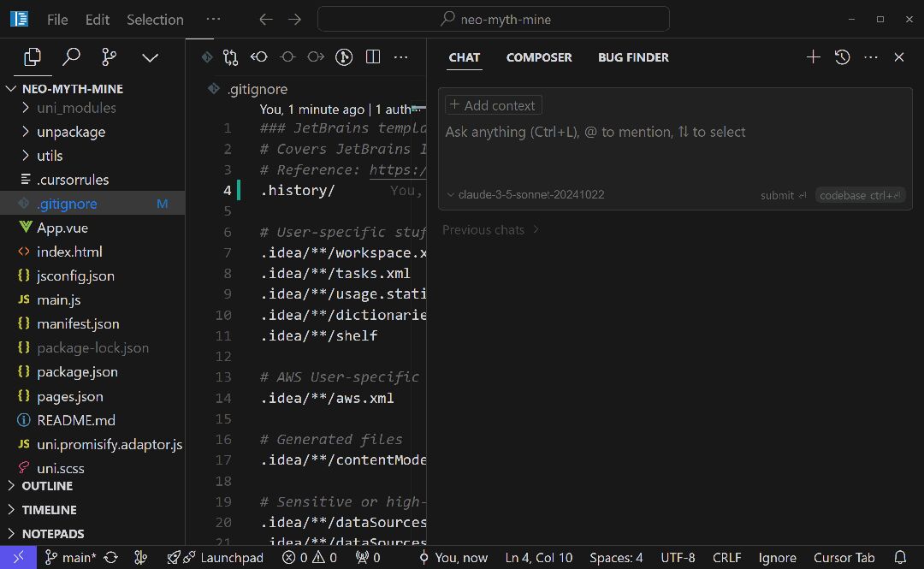Expand the unpackage folder
This screenshot has height=569, width=924.
pyautogui.click(x=71, y=132)
